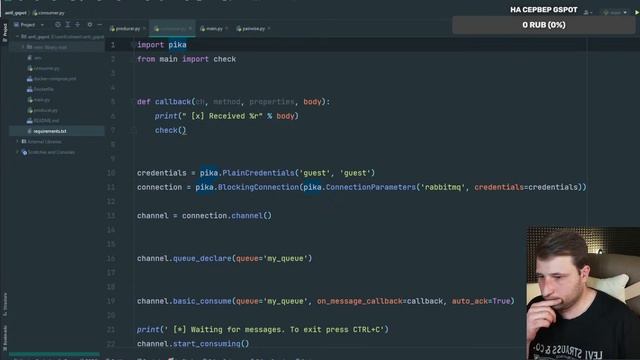Image resolution: width=640 pixels, height=360 pixels.
Task: Expand the venv library root folder
Action: (x=23, y=47)
